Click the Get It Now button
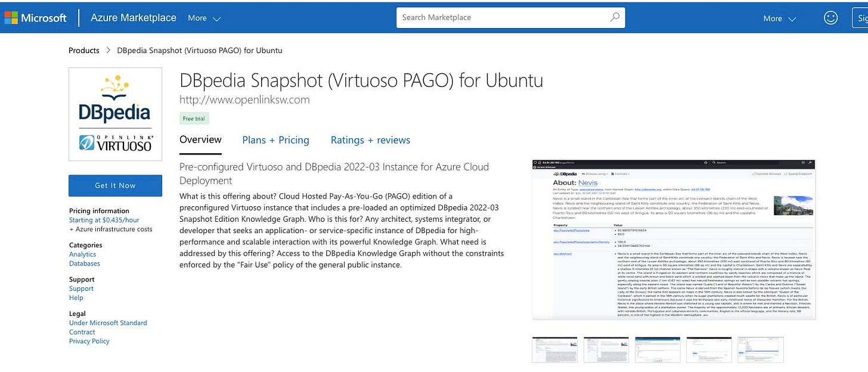 pos(115,185)
